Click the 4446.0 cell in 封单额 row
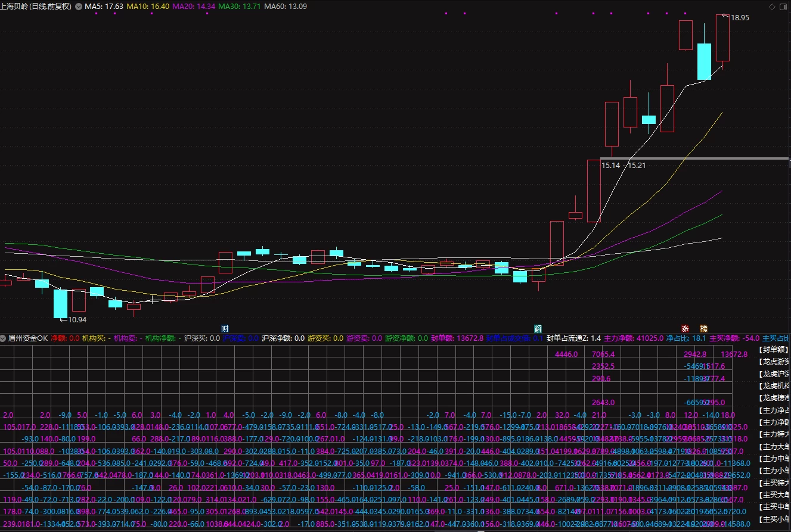 point(566,354)
